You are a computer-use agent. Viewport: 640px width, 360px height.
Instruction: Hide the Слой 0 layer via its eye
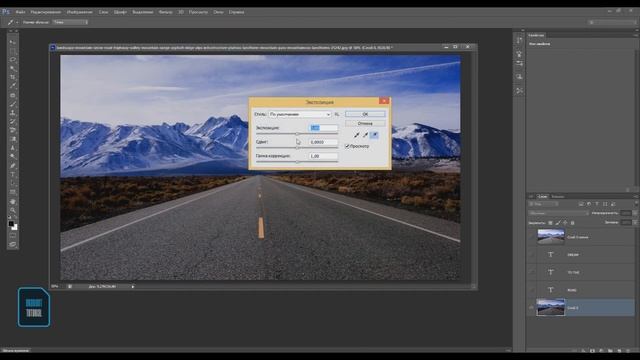tap(531, 308)
